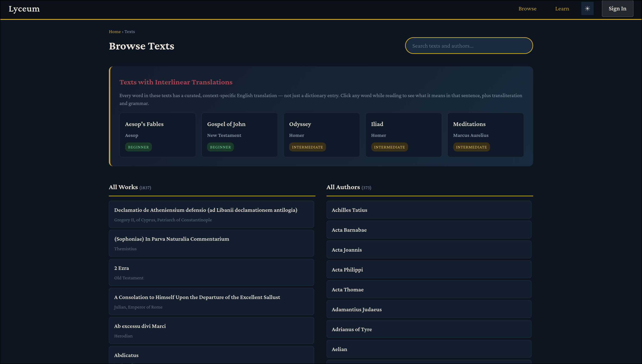Open the Gospel of John card
Screen dimensions: 642x364
pos(239,135)
